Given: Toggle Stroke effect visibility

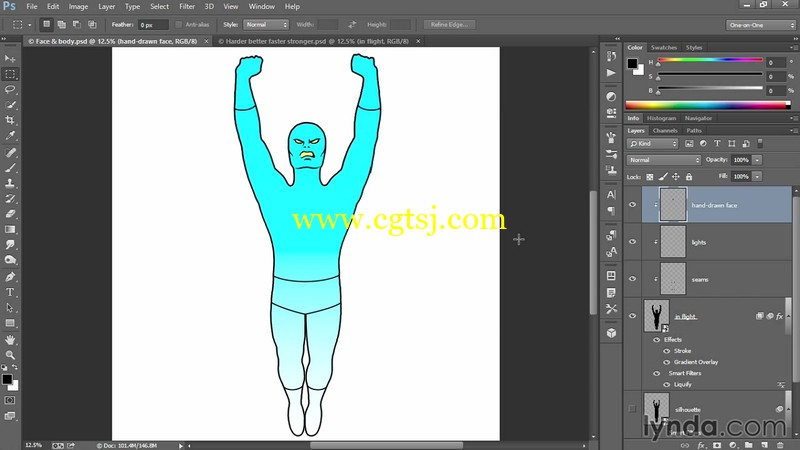Looking at the screenshot, I should (666, 351).
